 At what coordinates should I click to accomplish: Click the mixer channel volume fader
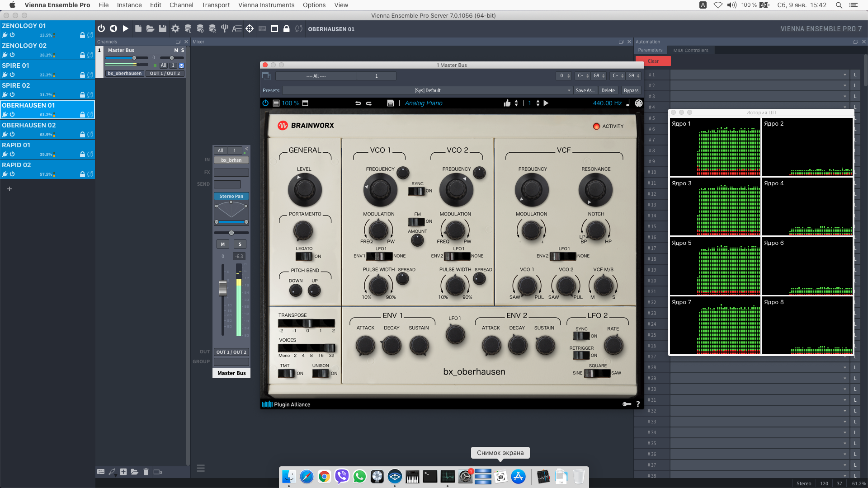point(222,287)
